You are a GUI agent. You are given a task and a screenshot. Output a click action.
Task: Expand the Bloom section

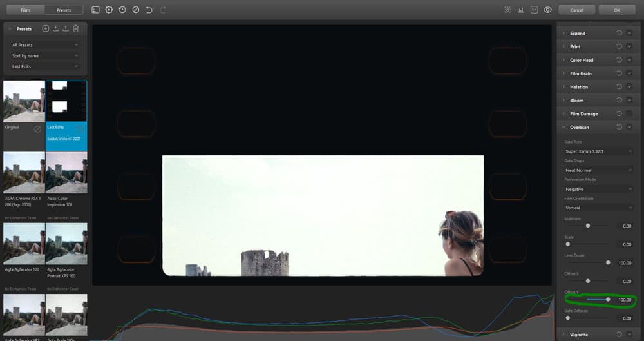563,101
